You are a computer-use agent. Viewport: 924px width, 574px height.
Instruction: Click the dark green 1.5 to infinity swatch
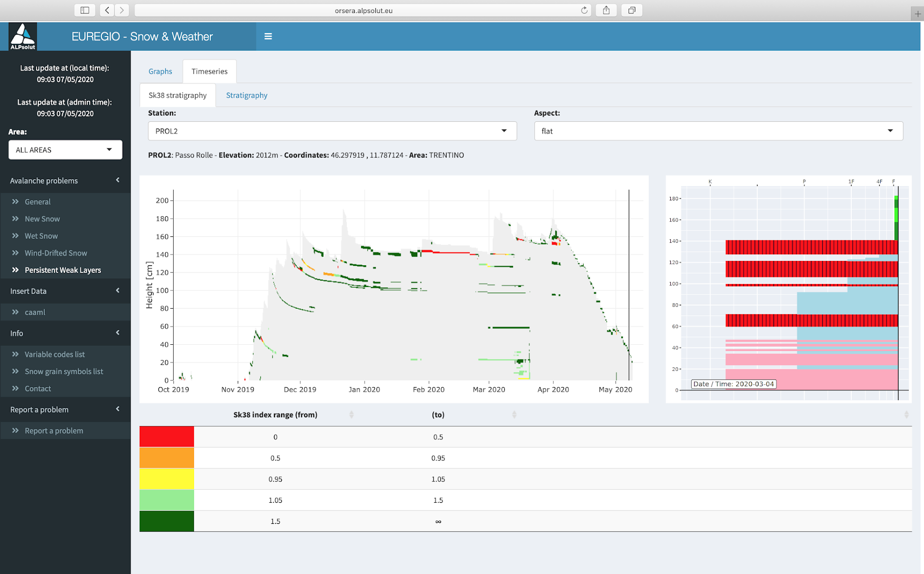[x=167, y=521]
